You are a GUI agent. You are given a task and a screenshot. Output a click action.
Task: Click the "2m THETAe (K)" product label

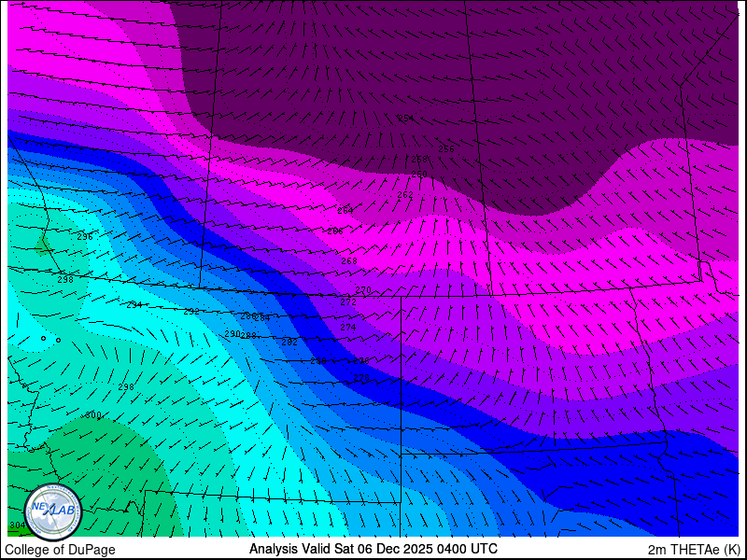(695, 549)
